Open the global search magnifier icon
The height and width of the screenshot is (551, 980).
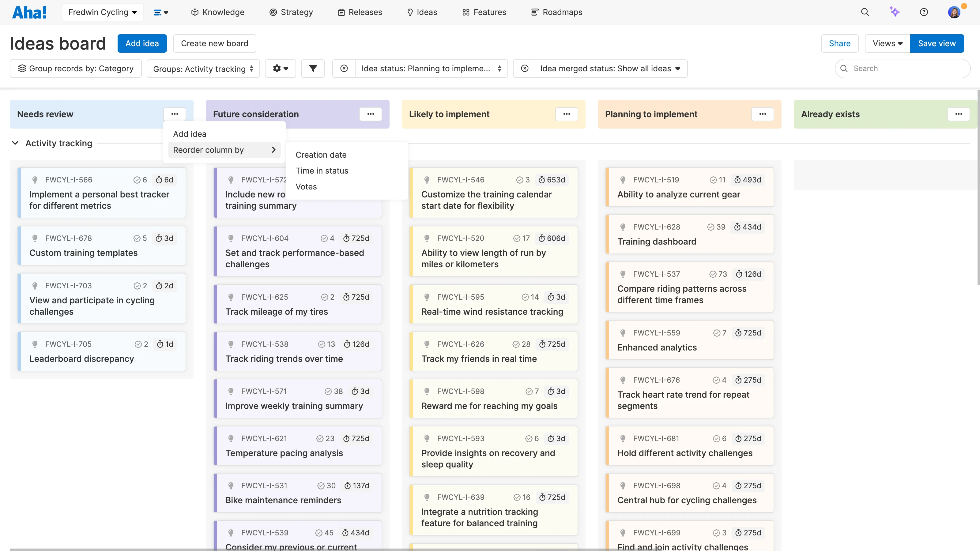865,12
